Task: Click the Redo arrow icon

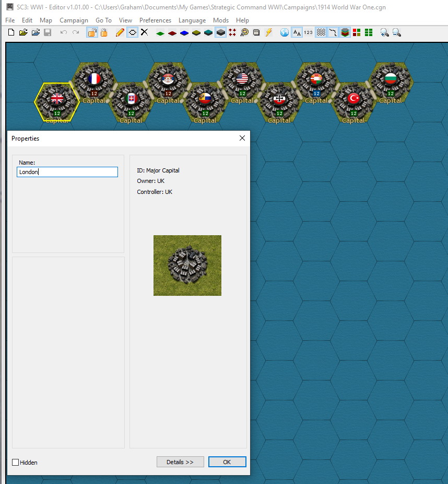Action: coord(76,32)
